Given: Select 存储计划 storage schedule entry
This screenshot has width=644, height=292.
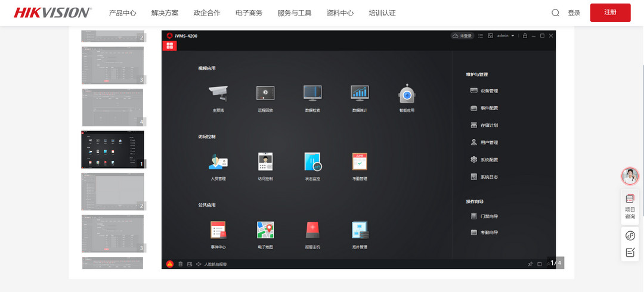Looking at the screenshot, I should [484, 125].
